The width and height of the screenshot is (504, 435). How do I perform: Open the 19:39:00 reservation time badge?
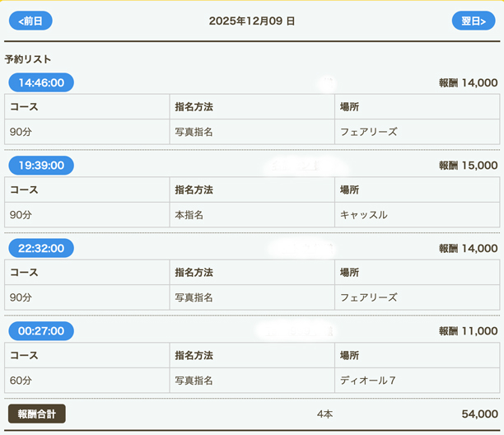pyautogui.click(x=41, y=165)
